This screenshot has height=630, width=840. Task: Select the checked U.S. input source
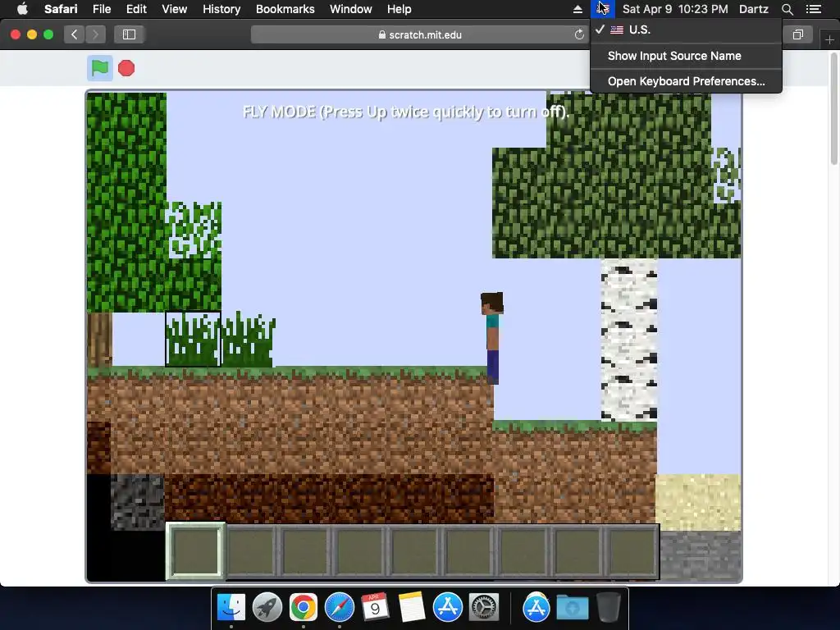[686, 30]
